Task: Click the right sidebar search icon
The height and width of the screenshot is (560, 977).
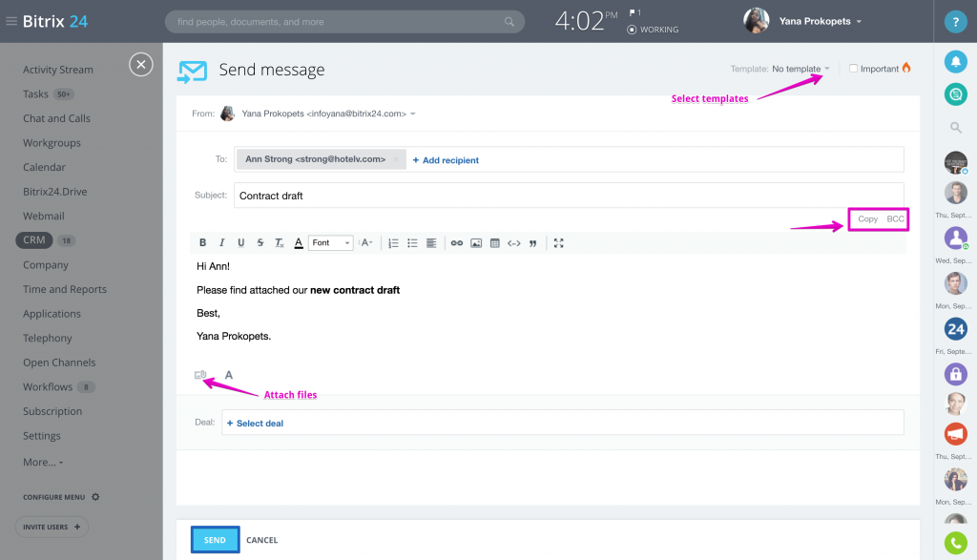Action: tap(955, 128)
